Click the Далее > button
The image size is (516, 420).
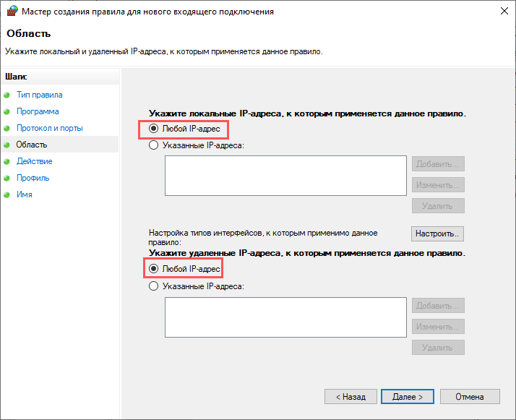click(x=408, y=397)
